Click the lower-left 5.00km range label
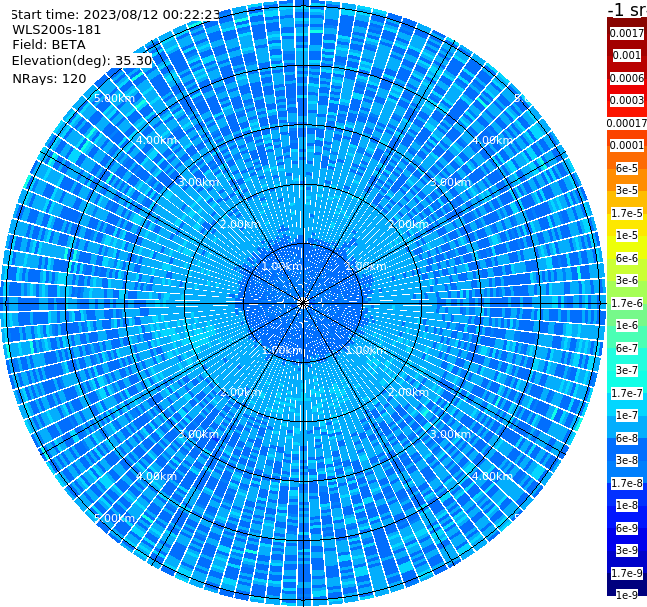Screen dimensions: 647x607 tap(114, 518)
